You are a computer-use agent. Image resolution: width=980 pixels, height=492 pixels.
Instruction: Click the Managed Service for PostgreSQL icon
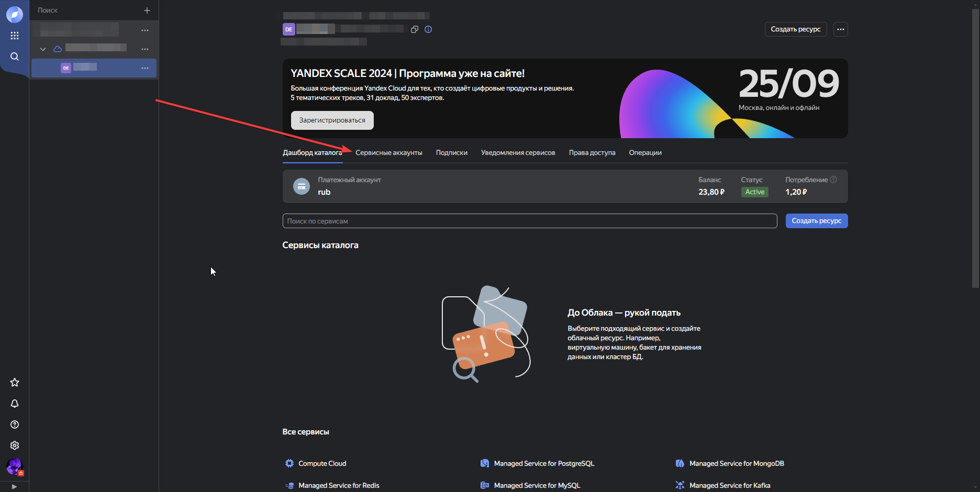pos(485,463)
